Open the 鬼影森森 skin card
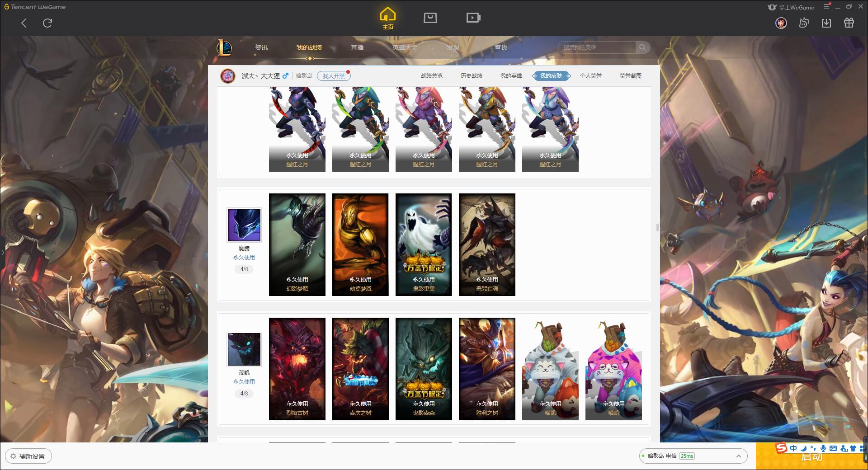Screen dimensions: 868x470 (x=424, y=369)
